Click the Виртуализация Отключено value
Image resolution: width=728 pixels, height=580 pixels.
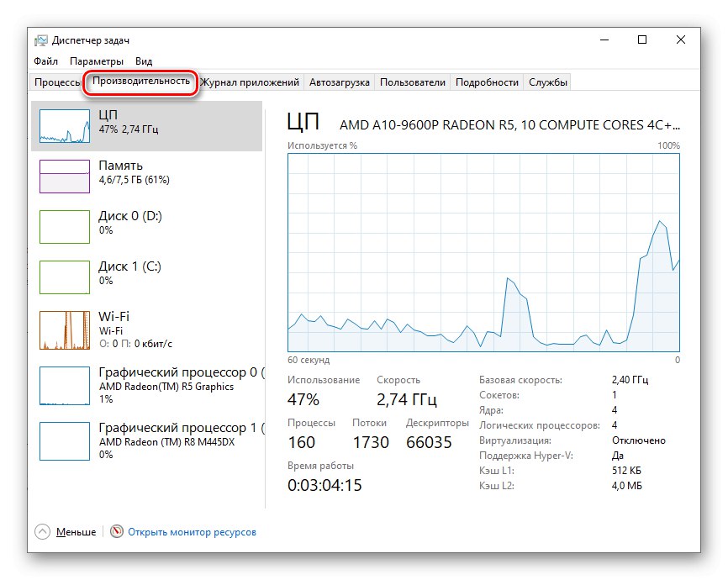(638, 440)
